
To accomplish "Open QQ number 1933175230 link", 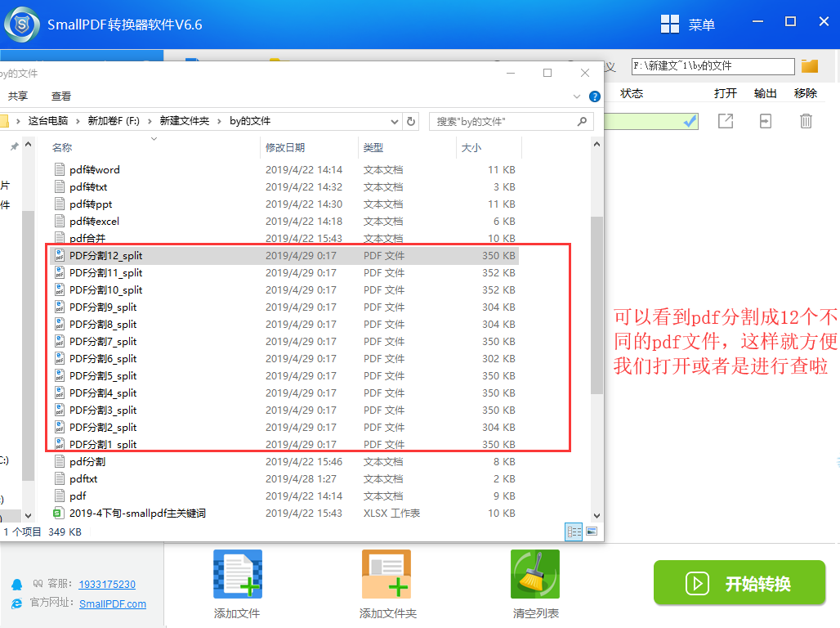I will [107, 585].
